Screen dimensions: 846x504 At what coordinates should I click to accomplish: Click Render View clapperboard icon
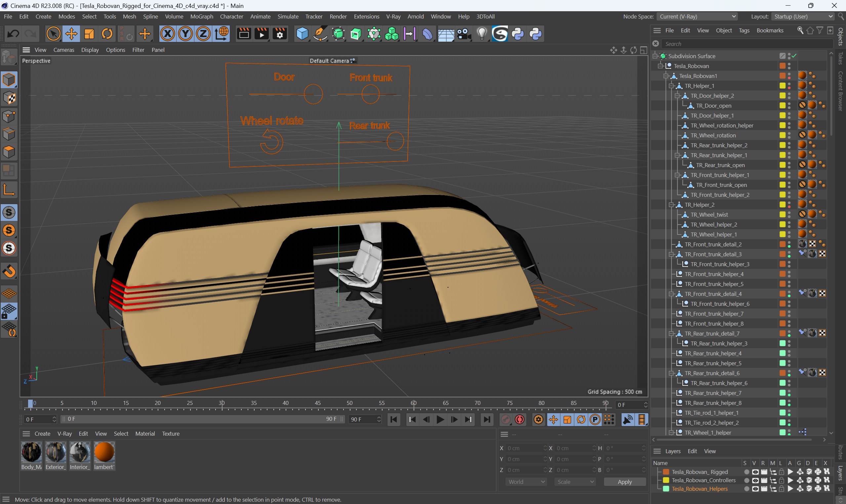[244, 34]
